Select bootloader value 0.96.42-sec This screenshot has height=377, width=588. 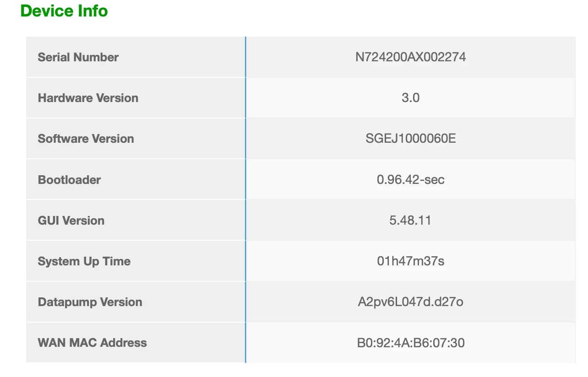pos(410,180)
